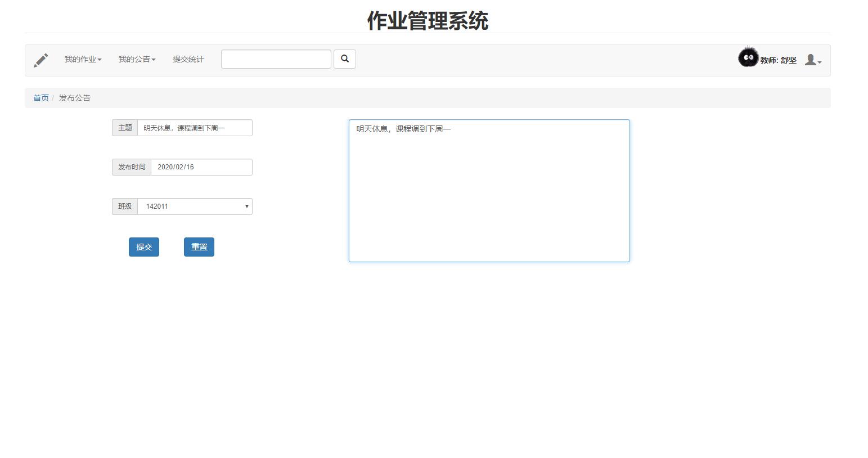Click the 作业管理系统 page title

click(428, 21)
